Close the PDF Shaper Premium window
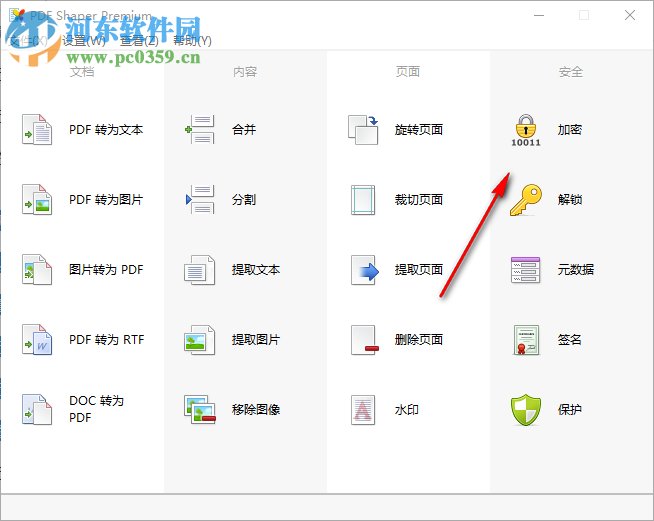 (x=630, y=15)
